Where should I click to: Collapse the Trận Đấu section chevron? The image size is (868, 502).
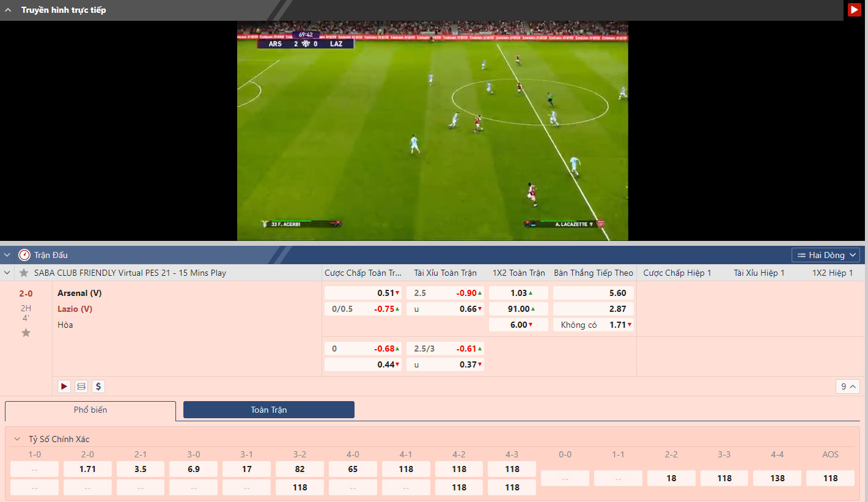pos(7,255)
